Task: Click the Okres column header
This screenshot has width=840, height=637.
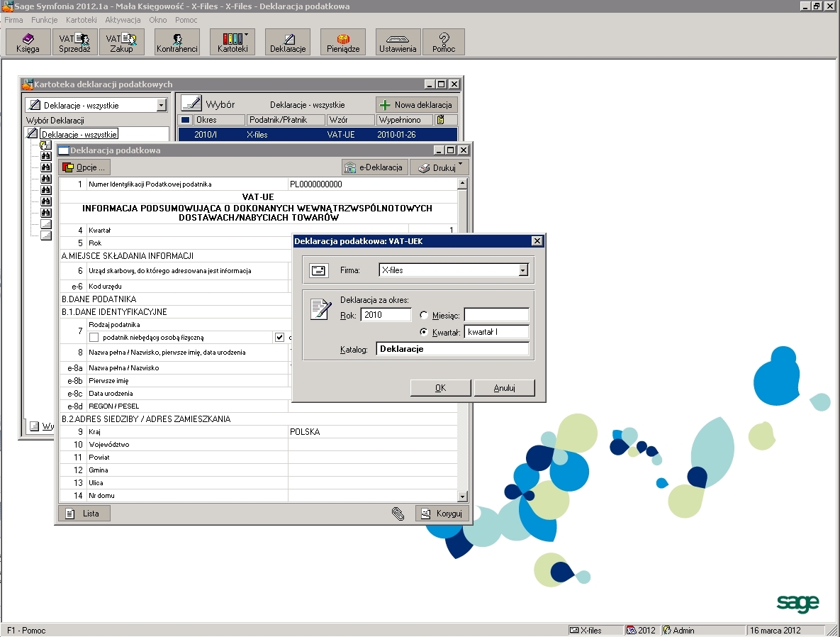Action: coord(218,120)
